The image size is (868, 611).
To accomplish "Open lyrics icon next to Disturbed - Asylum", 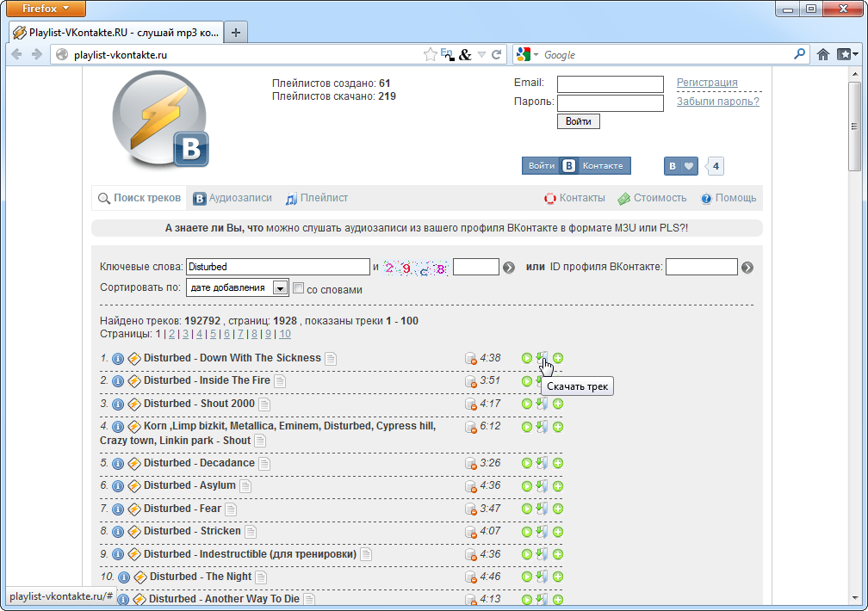I will [245, 486].
